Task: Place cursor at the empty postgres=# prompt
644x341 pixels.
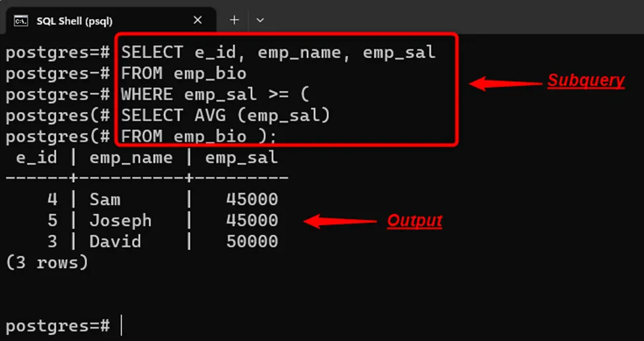Action: [122, 326]
